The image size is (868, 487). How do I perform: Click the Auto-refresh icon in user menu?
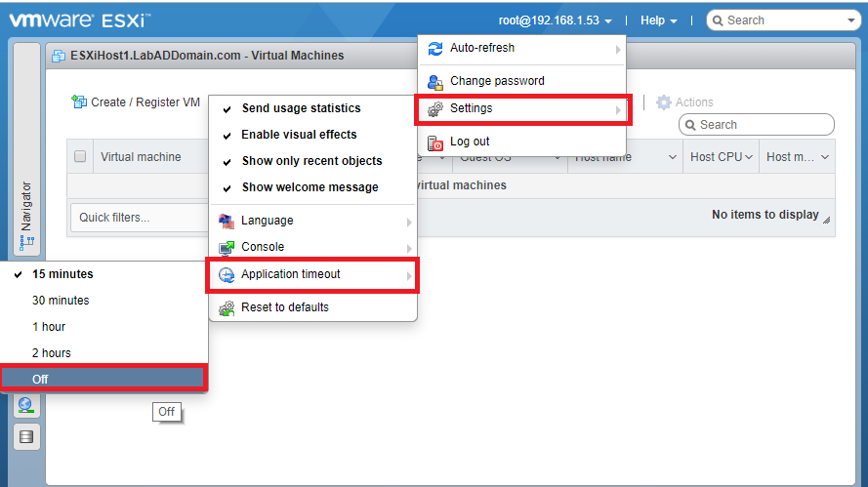point(435,48)
